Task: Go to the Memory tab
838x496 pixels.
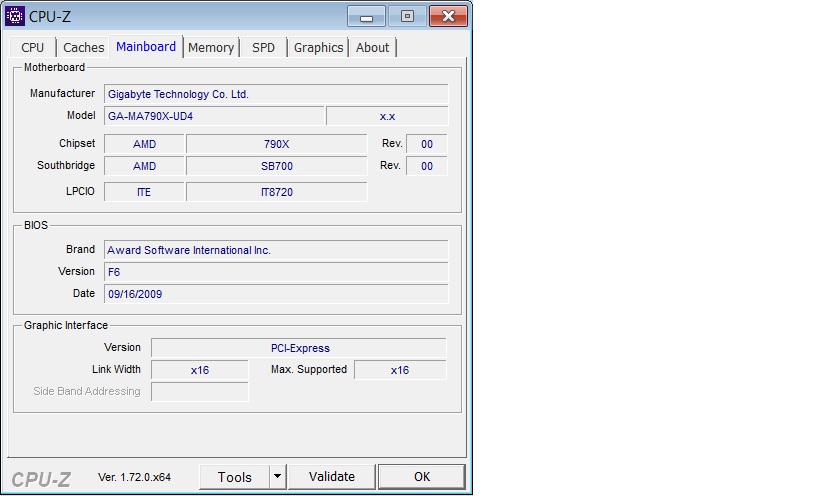Action: point(211,48)
